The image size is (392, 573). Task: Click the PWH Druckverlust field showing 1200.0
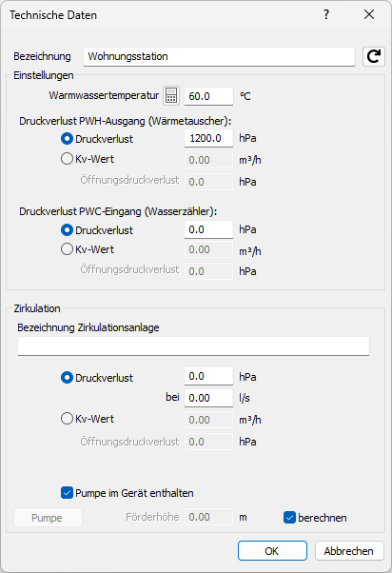[x=208, y=138]
